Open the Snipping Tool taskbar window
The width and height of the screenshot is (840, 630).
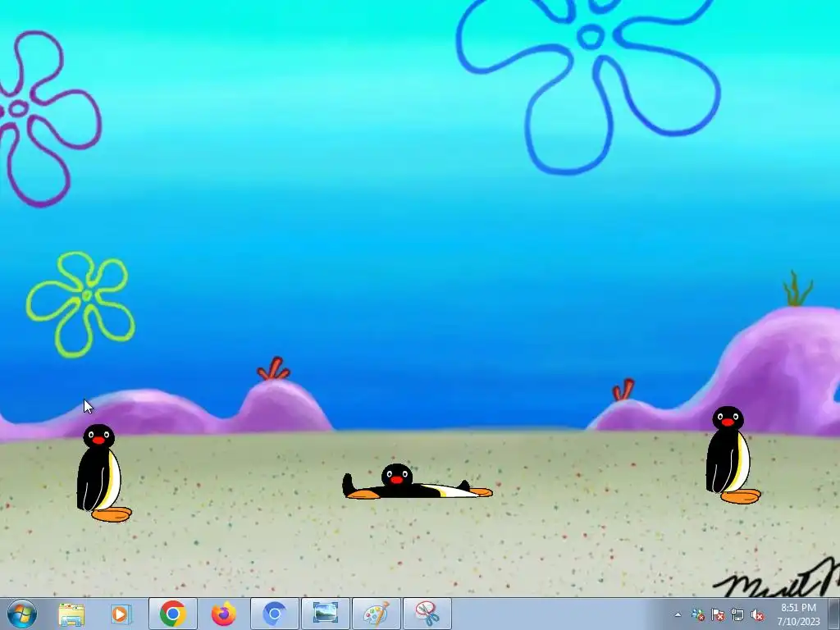pyautogui.click(x=427, y=614)
